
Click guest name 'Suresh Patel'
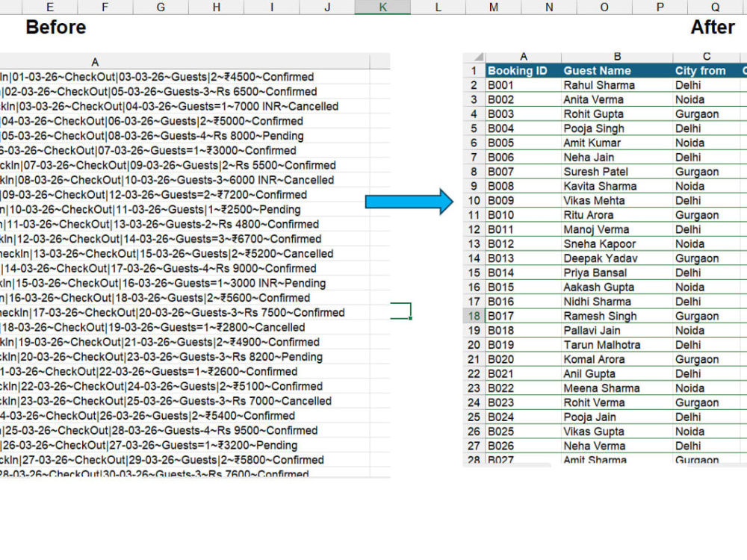[x=617, y=172]
